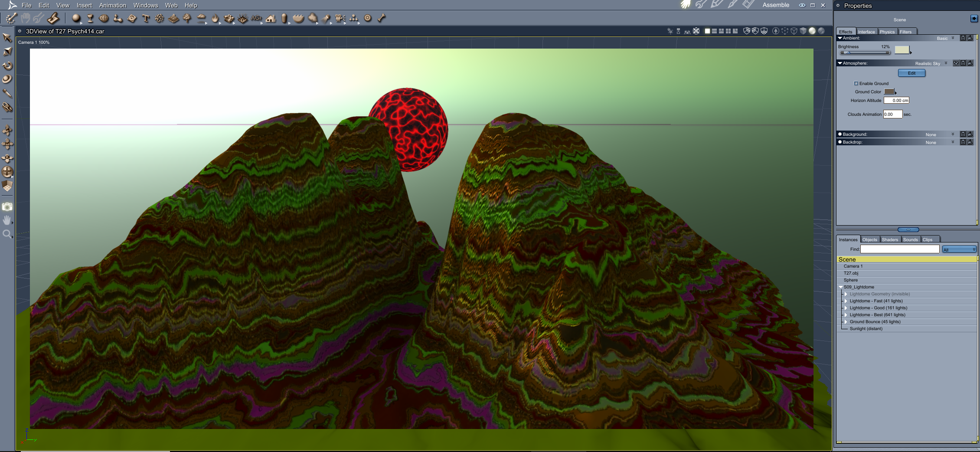Select the Rotate tool in left toolbar
Viewport: 980px width, 452px height.
7,66
